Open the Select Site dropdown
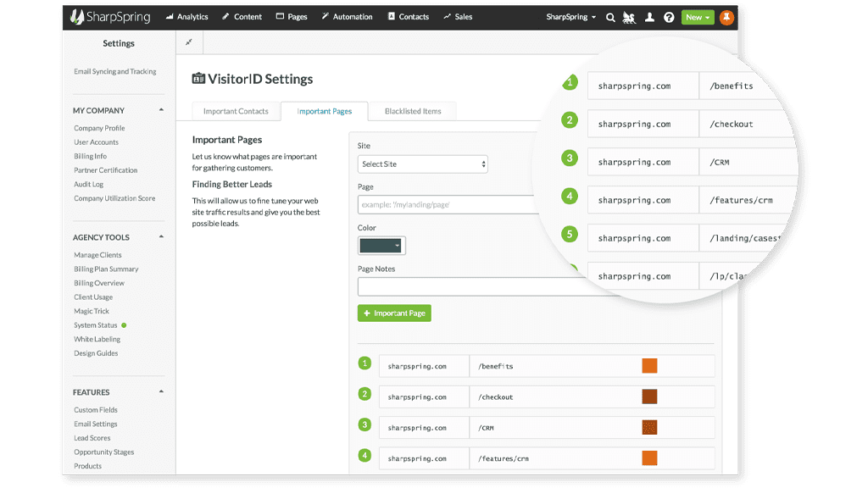 [x=422, y=164]
